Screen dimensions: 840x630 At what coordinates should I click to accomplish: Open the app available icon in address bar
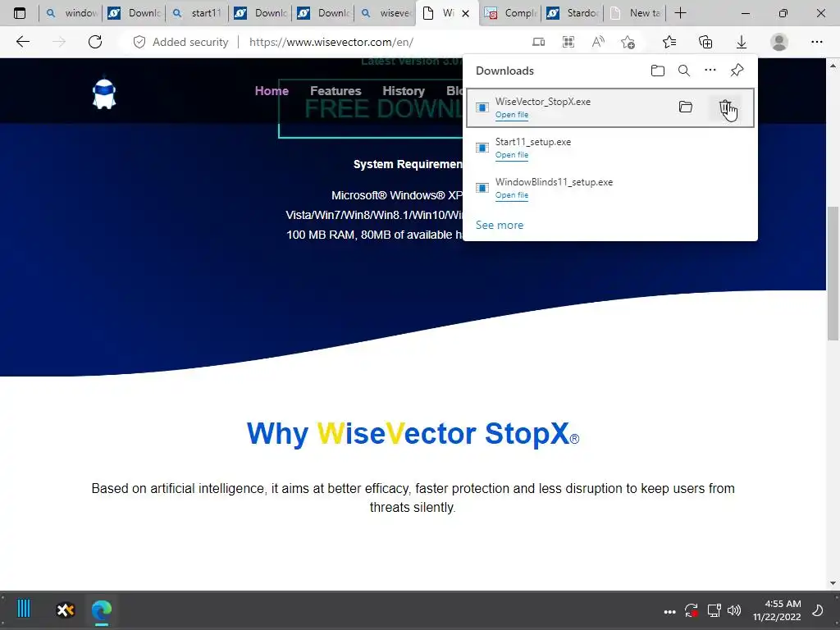538,42
